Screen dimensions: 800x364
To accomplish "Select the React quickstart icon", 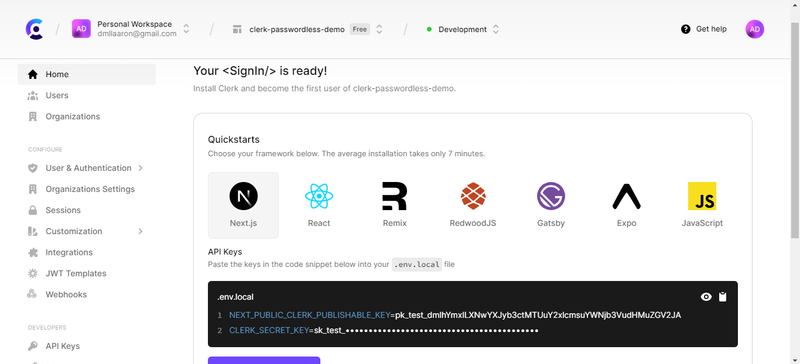I will pyautogui.click(x=319, y=196).
